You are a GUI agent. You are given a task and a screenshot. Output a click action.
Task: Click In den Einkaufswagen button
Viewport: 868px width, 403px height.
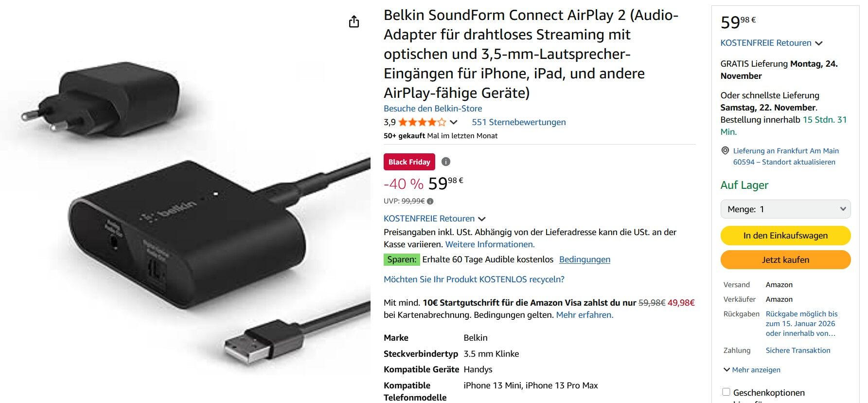pyautogui.click(x=785, y=236)
